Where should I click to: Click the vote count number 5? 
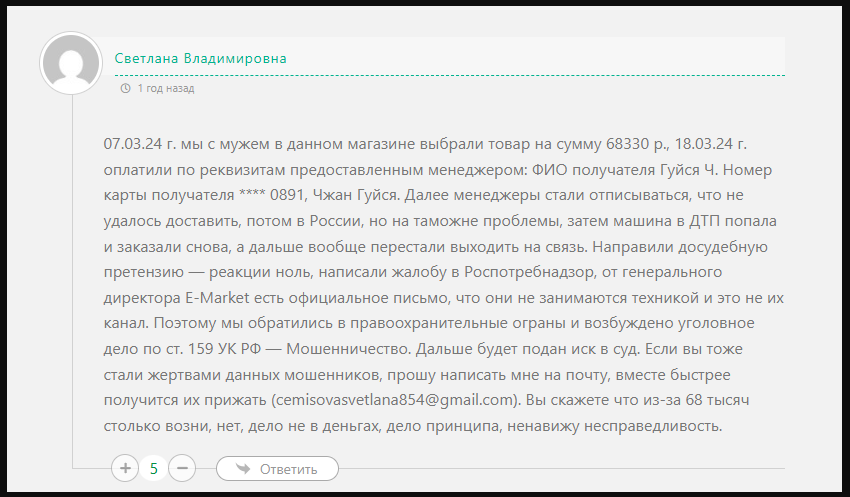tap(153, 468)
